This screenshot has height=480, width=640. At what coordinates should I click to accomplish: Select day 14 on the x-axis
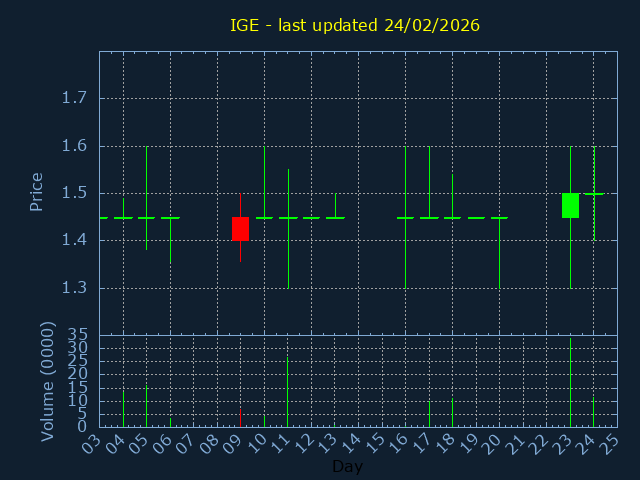(x=351, y=443)
